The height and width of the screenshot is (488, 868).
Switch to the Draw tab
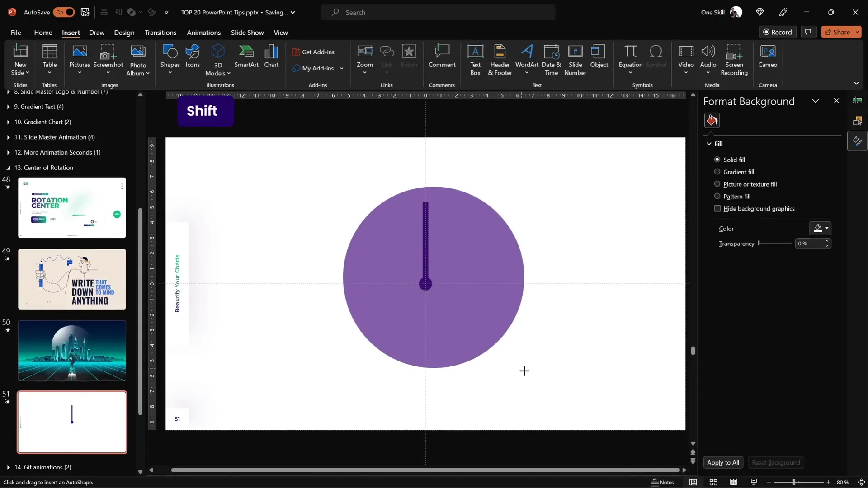pos(97,33)
